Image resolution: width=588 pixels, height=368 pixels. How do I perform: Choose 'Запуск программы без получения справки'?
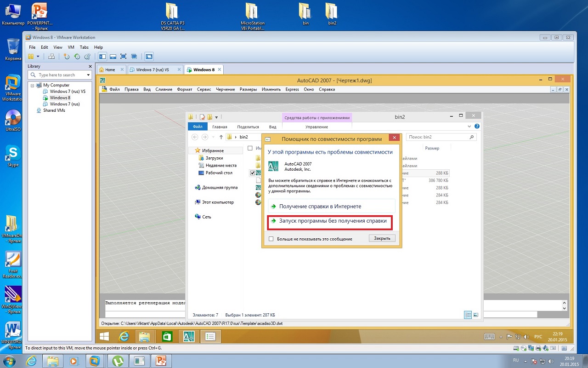pos(331,221)
